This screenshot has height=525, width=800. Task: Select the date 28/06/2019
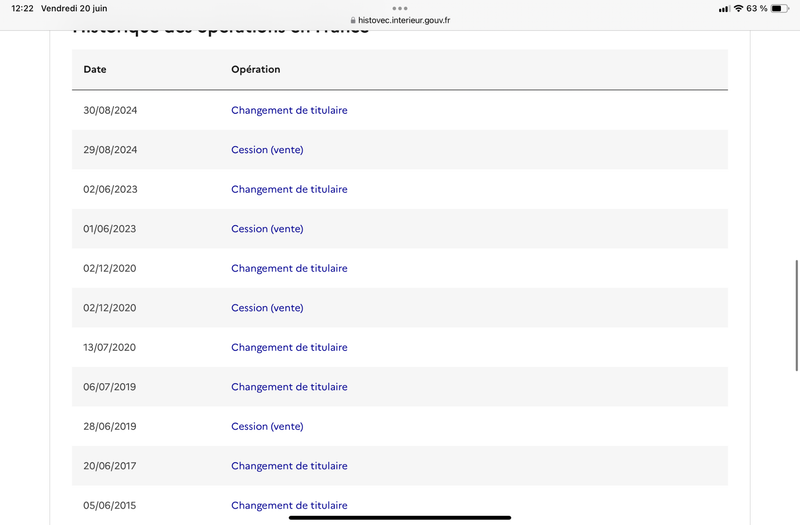(110, 426)
